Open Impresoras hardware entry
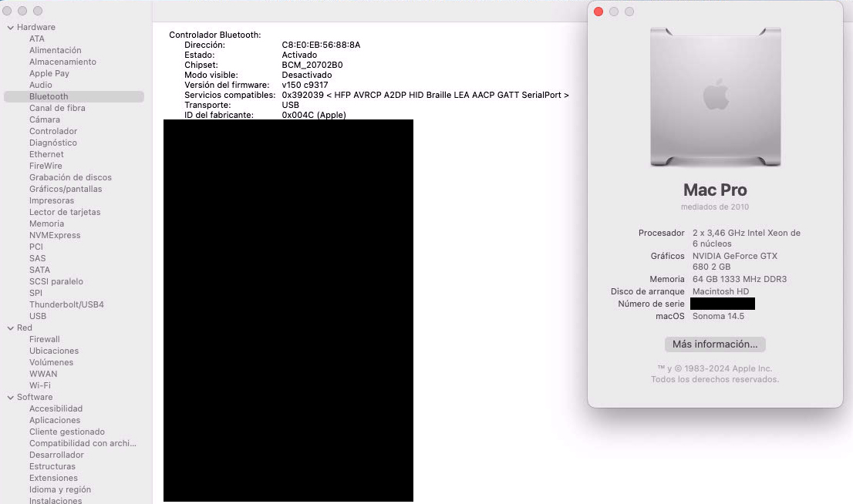The width and height of the screenshot is (853, 504). (52, 200)
